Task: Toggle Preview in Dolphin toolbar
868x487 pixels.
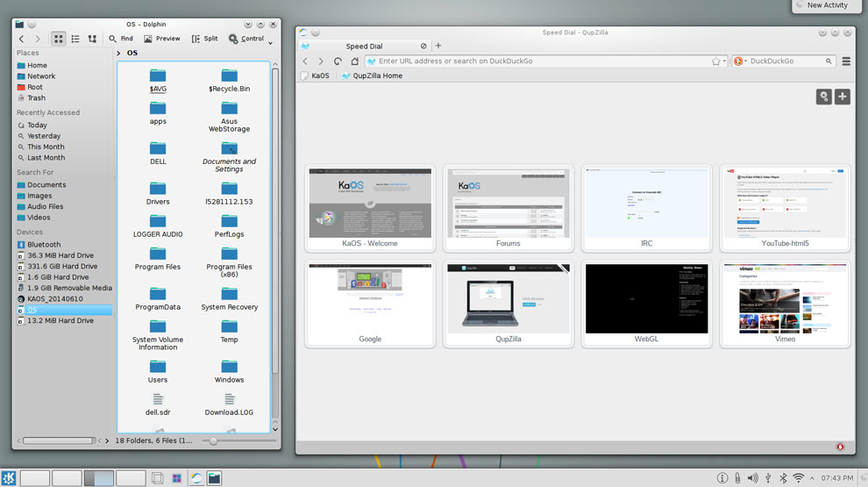Action: tap(161, 39)
